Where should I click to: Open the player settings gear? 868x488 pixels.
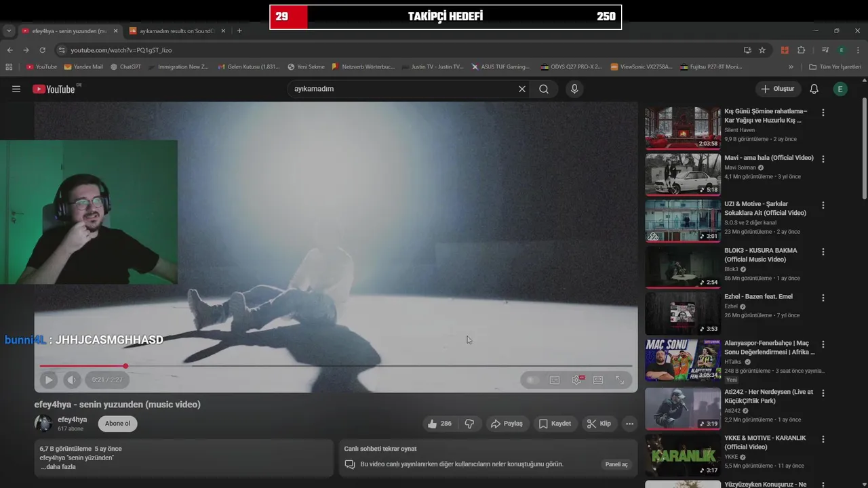[x=576, y=380]
